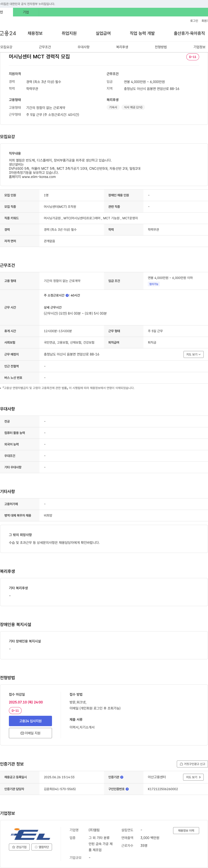Click address 충청남도 아산시 음봉면 연암산로 88-16 in 근무 예정지

tap(71, 354)
